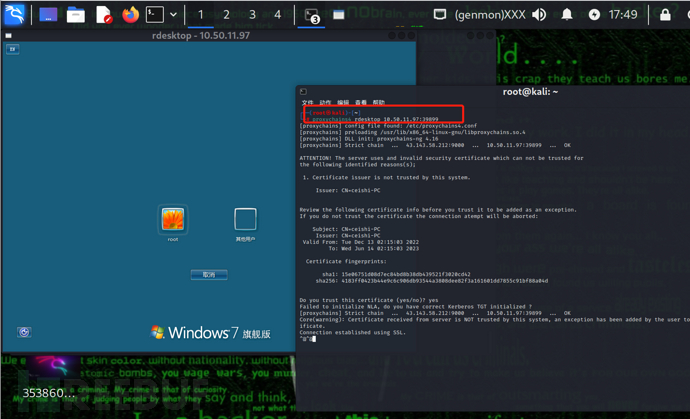Click the show desktop panel icon
690x419 pixels.
coord(48,15)
